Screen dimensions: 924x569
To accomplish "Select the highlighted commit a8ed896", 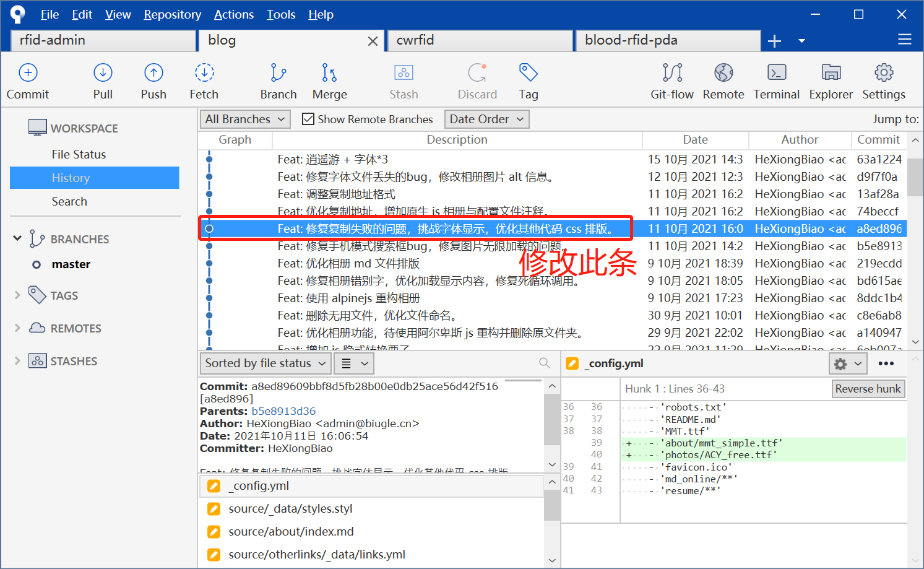I will tap(553, 228).
